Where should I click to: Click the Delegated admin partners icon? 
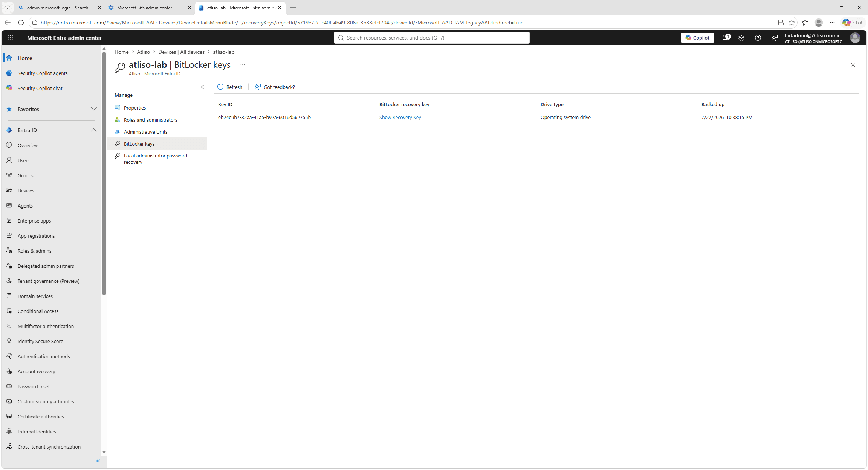point(9,266)
